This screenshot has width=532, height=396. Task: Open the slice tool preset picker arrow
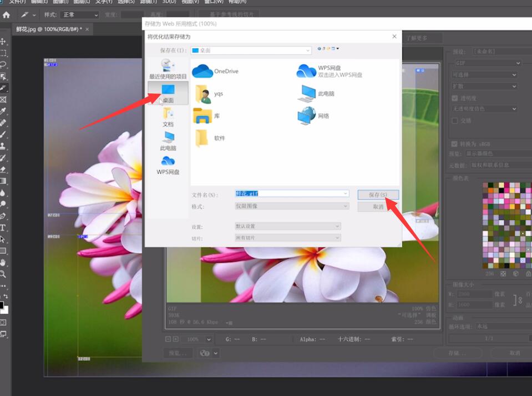tap(34, 15)
